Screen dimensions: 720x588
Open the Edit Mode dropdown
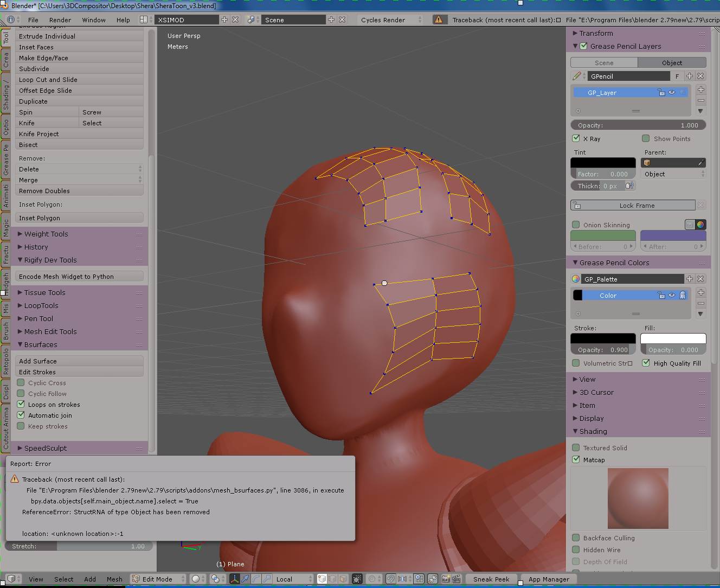pyautogui.click(x=158, y=579)
